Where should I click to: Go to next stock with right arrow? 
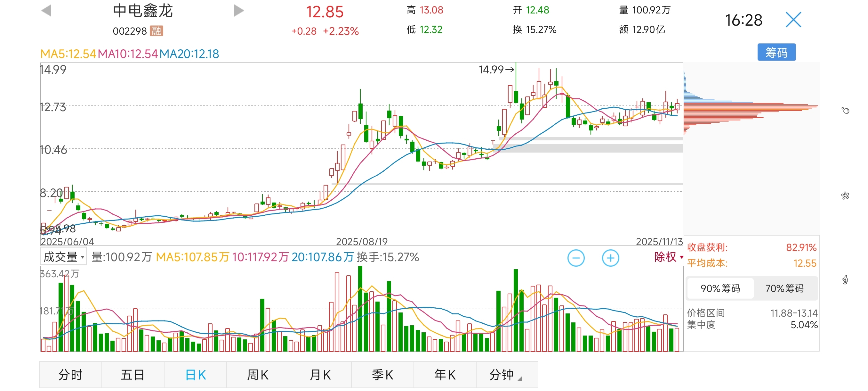click(x=238, y=11)
